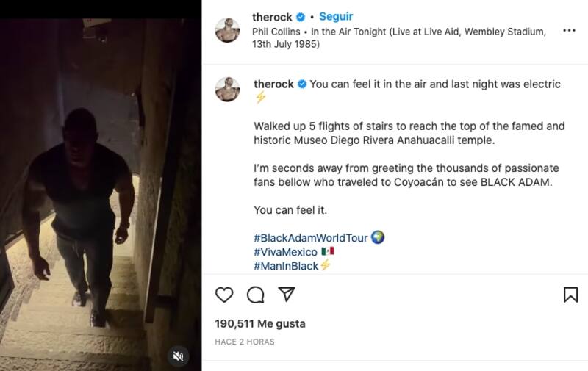
Task: Open the #ManInBlack hashtag
Action: [286, 266]
